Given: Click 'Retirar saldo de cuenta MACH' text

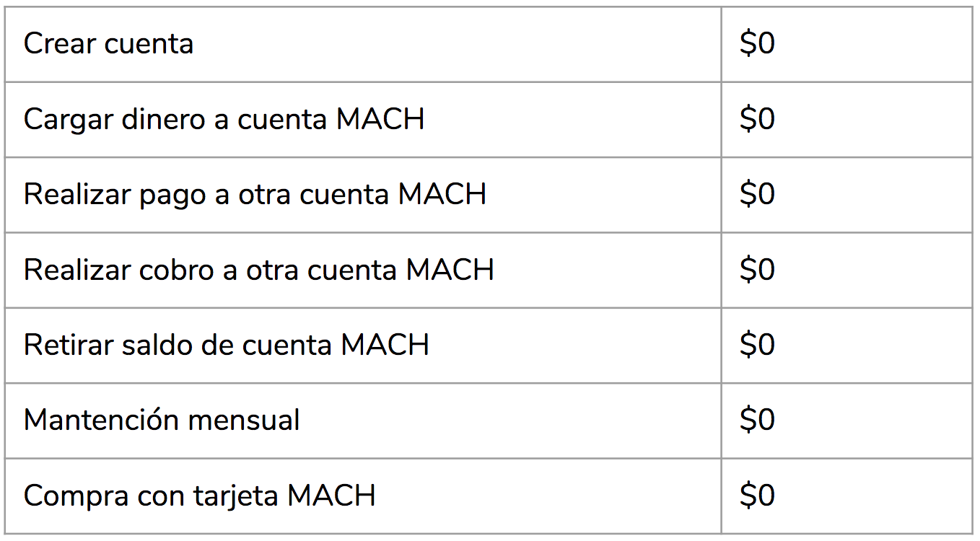Looking at the screenshot, I should pyautogui.click(x=227, y=345).
